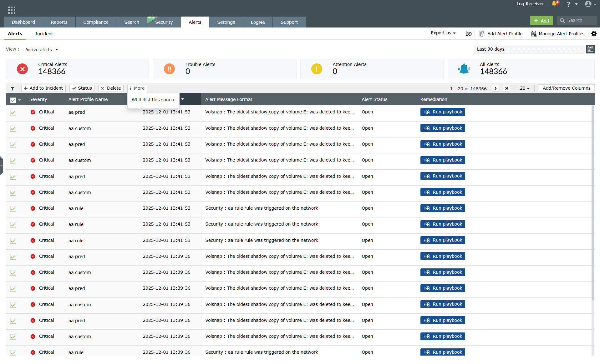
Task: Click the apps grid icon top-left
Action: [x=12, y=9]
